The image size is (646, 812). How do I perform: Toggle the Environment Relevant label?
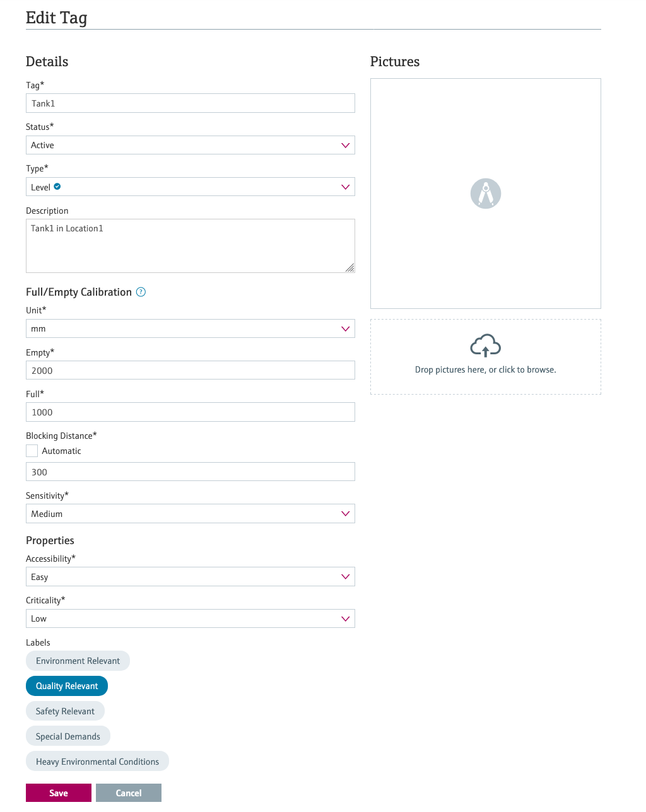78,661
